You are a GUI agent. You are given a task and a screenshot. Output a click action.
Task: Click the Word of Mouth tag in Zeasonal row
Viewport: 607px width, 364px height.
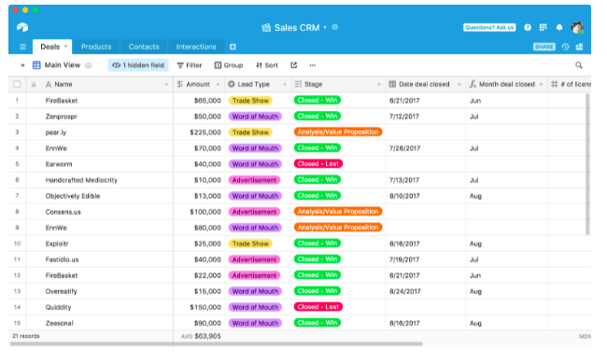[255, 323]
